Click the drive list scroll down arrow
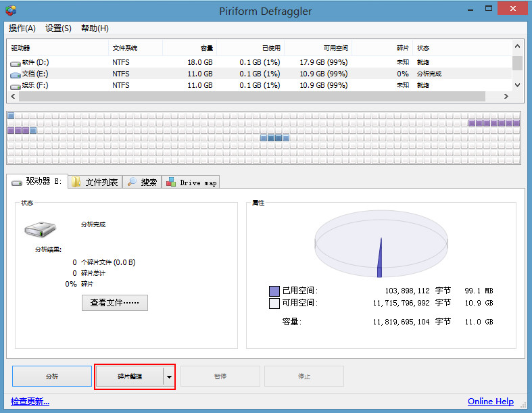The height and width of the screenshot is (413, 532). click(517, 85)
